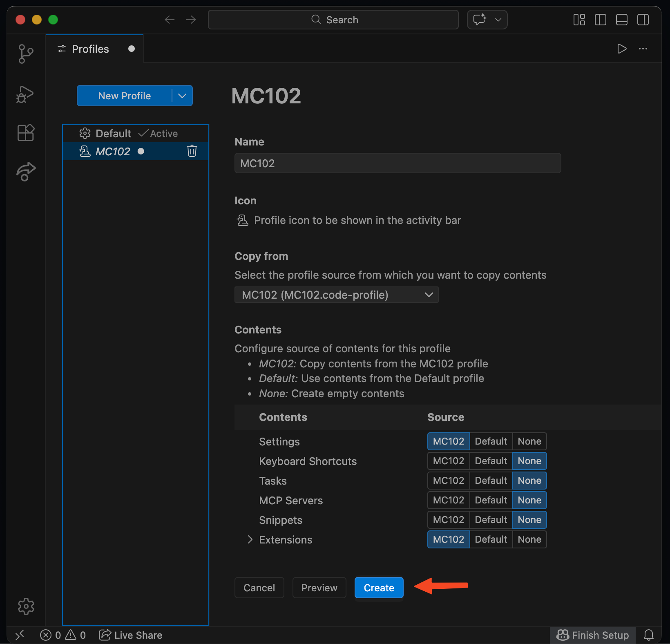Click the Preview button
Image resolution: width=670 pixels, height=644 pixels.
[319, 588]
